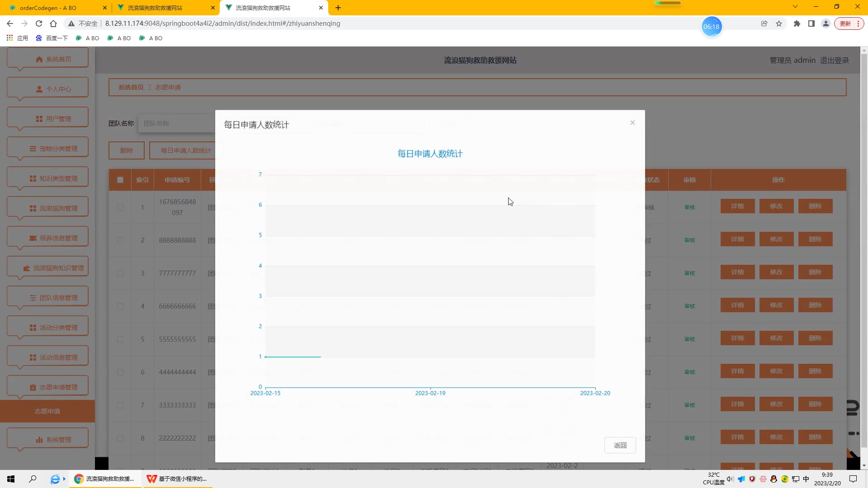Viewport: 868px width, 488px height.
Task: Toggle select-all checkbox in table header
Action: (120, 180)
